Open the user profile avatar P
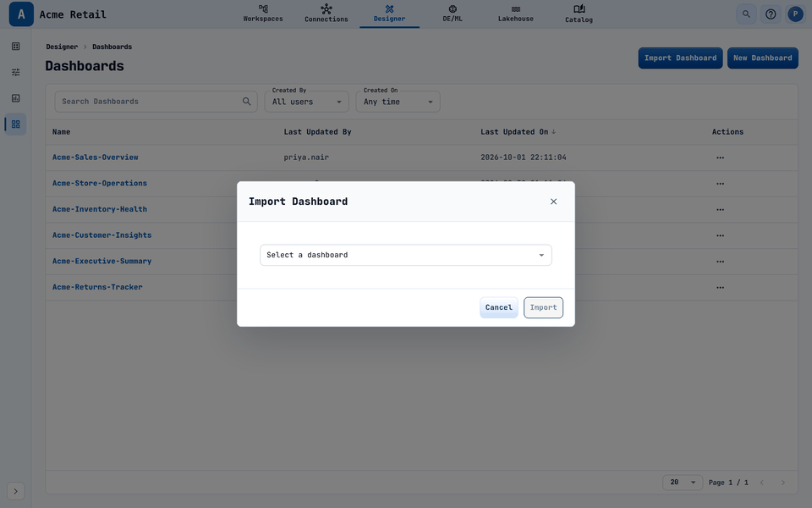Viewport: 812px width, 508px height. pos(795,14)
